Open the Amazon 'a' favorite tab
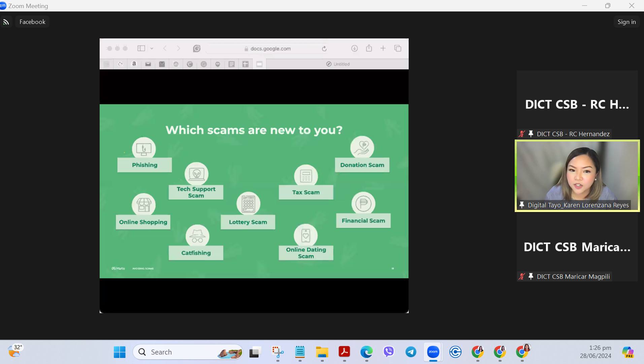The height and width of the screenshot is (364, 644). (134, 64)
